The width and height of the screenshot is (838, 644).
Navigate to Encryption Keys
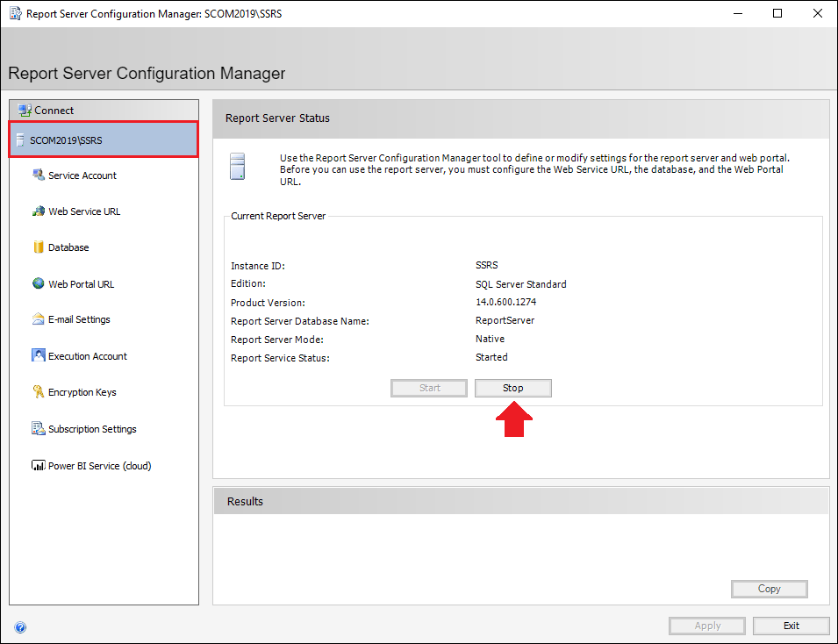(82, 392)
